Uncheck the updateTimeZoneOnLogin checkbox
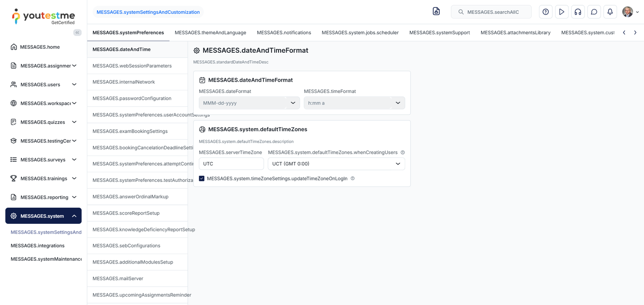This screenshot has height=305, width=644. pos(202,179)
